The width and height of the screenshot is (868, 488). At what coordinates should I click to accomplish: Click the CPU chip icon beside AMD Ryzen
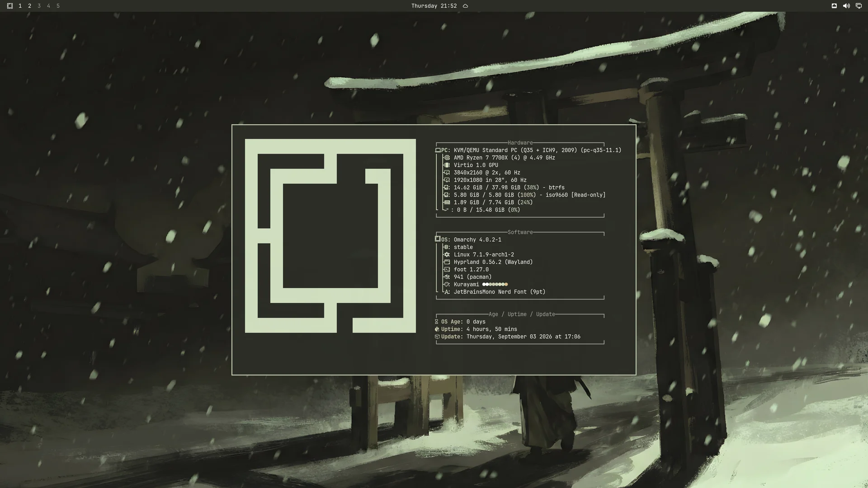[x=447, y=158]
